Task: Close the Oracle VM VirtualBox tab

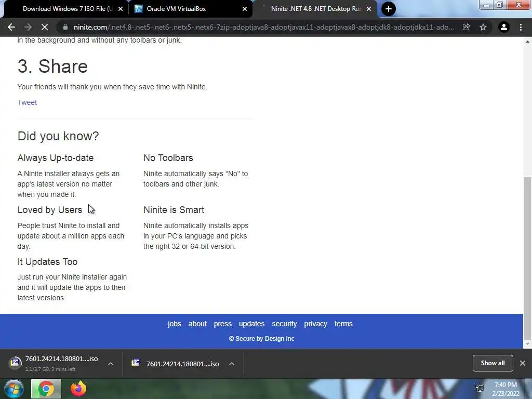Action: pyautogui.click(x=245, y=9)
